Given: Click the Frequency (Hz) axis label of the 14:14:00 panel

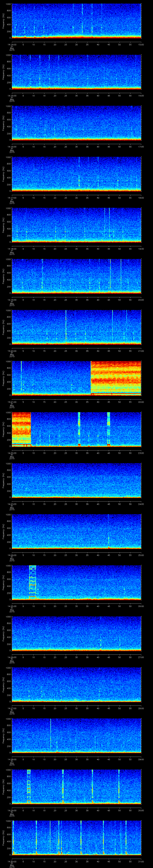Looking at the screenshot, I should tap(4, 20).
